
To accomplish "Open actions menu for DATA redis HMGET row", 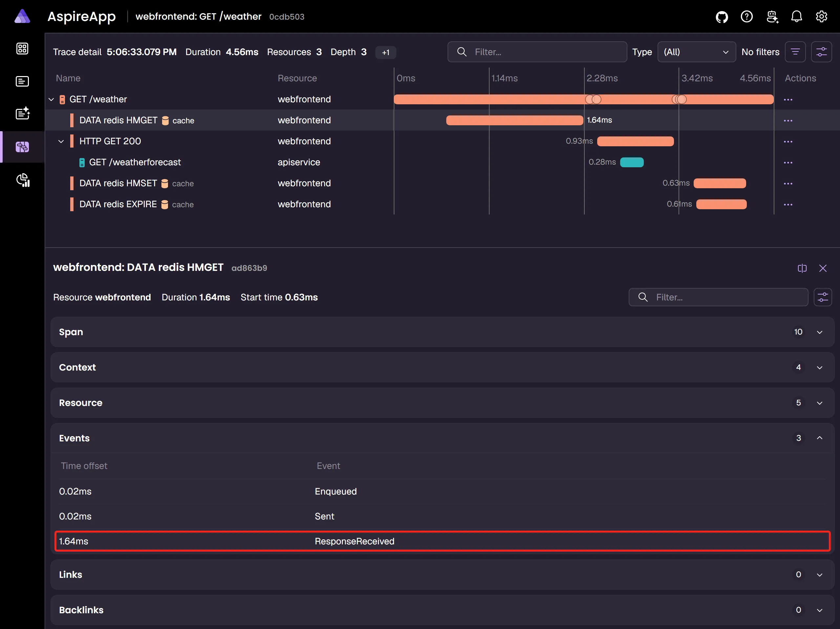I will click(x=788, y=120).
